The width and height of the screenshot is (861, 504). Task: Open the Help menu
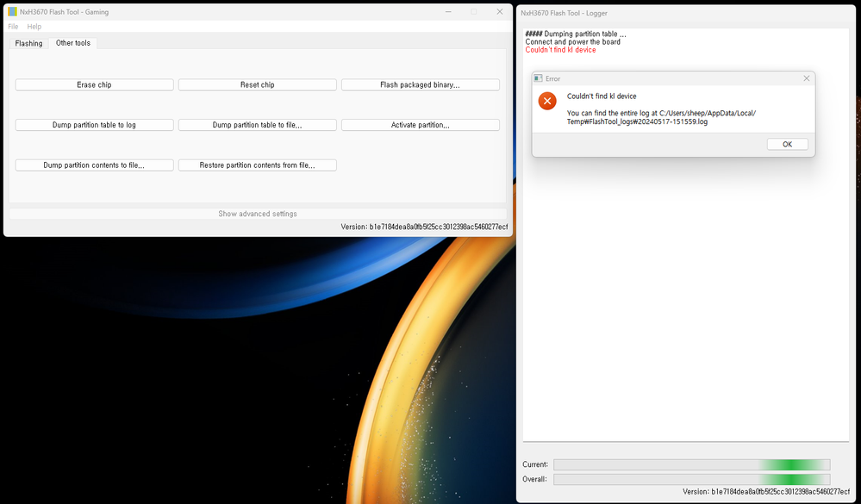[x=34, y=26]
